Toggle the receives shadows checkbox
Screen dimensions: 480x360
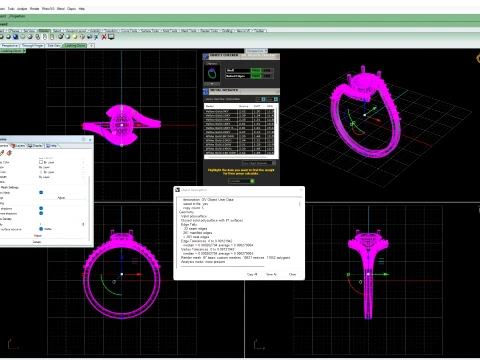coord(41,213)
